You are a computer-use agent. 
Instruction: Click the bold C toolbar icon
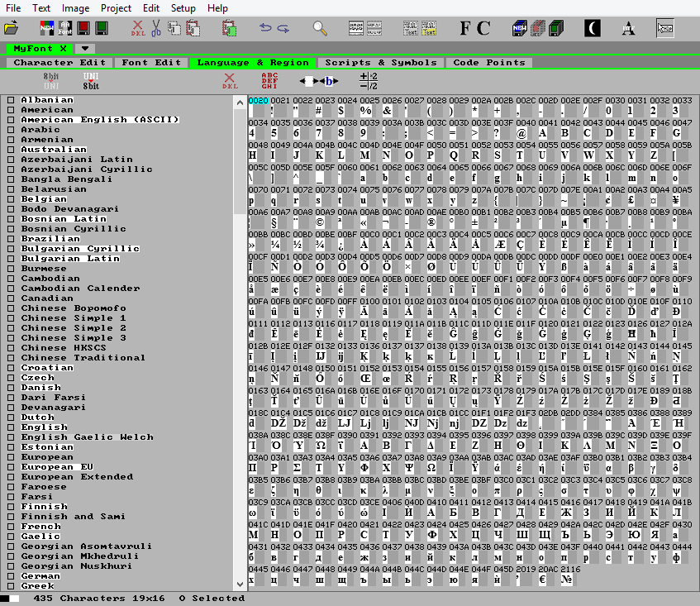(x=483, y=28)
